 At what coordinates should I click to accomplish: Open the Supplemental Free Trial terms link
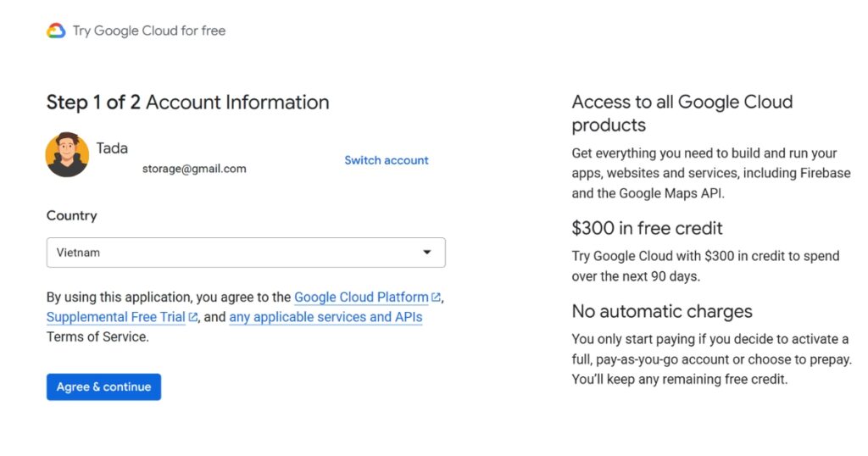tap(115, 317)
